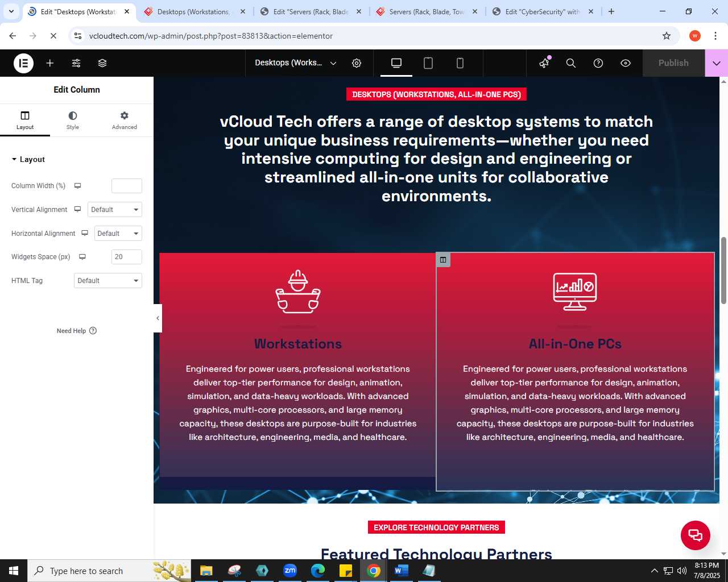
Task: Toggle preview changes eye icon
Action: tap(626, 63)
